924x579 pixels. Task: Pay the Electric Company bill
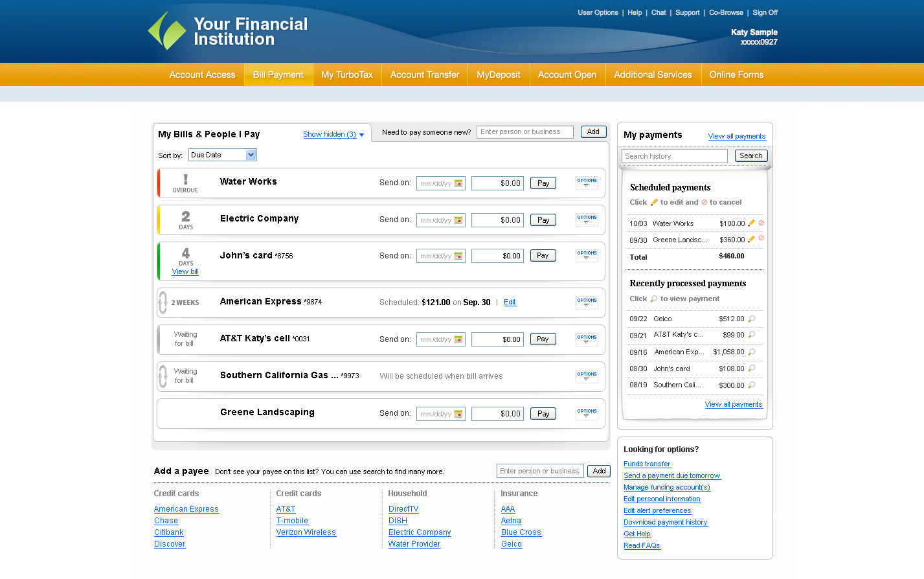(x=543, y=220)
